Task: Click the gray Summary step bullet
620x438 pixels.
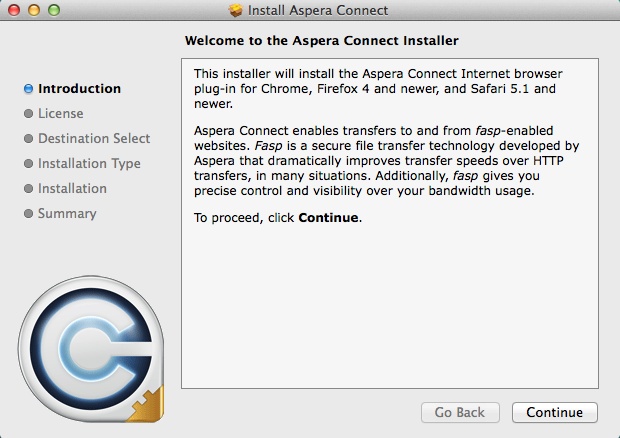Action: pyautogui.click(x=28, y=214)
